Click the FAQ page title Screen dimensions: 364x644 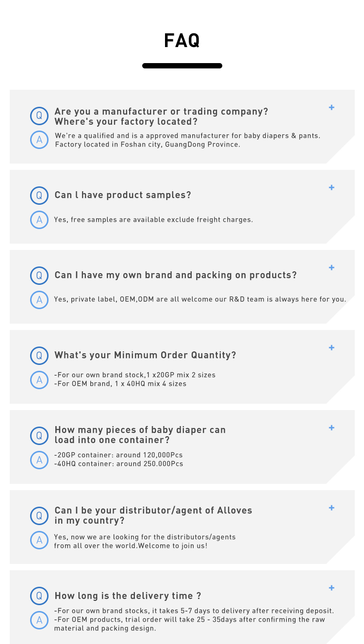[x=182, y=41]
